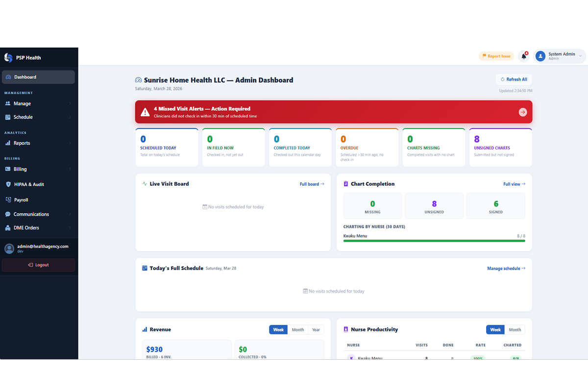The height and width of the screenshot is (392, 588).
Task: Open the notifications bell
Action: point(523,56)
